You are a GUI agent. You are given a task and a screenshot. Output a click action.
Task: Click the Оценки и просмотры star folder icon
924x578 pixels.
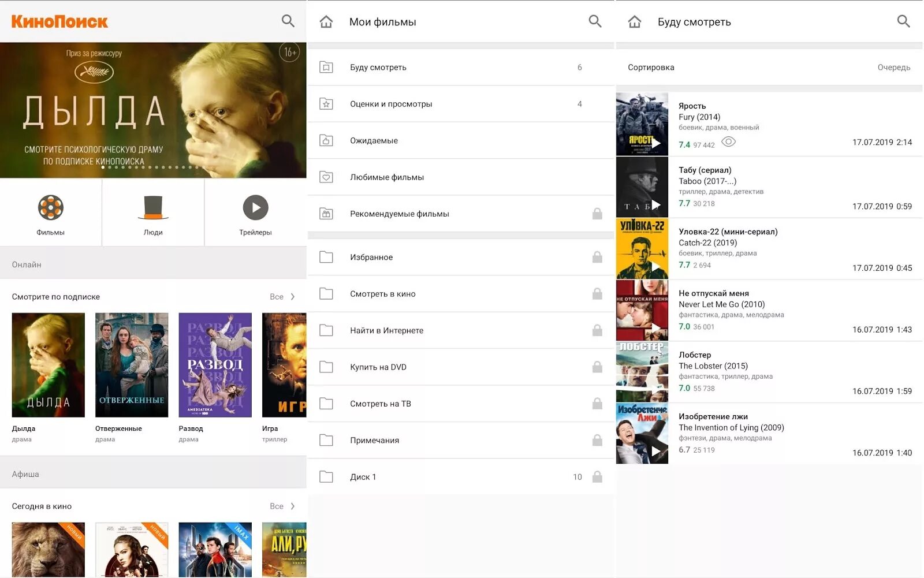click(x=326, y=104)
